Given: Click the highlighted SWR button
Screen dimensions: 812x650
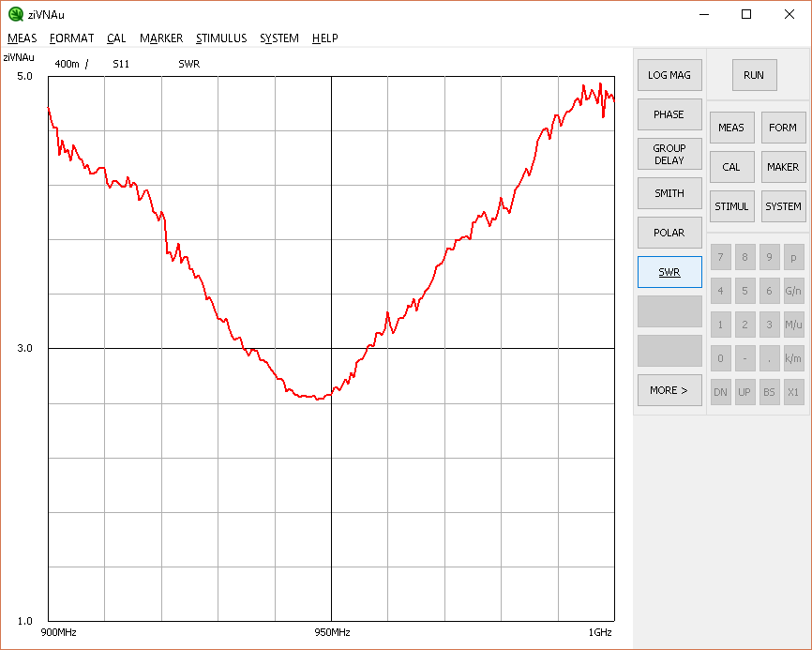Looking at the screenshot, I should coord(669,272).
